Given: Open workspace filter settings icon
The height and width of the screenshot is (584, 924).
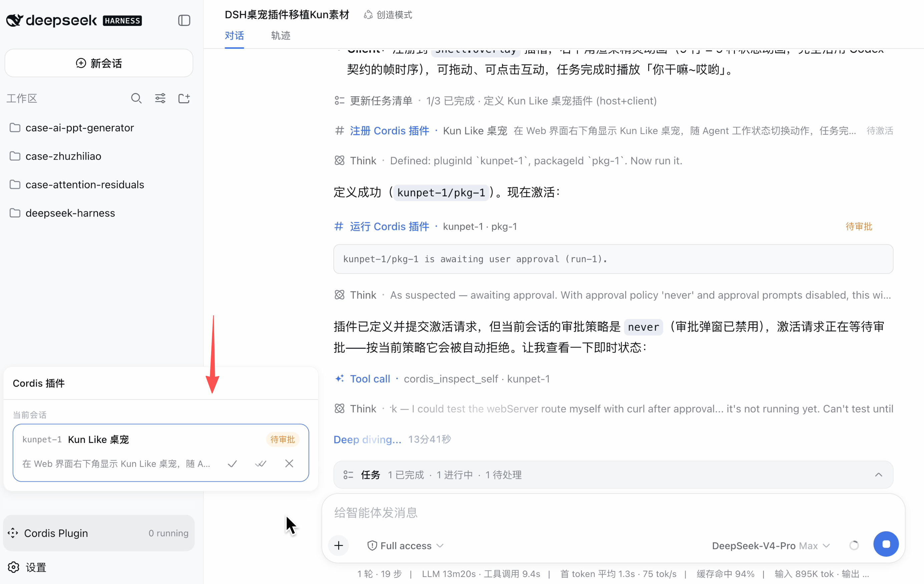Looking at the screenshot, I should (160, 99).
